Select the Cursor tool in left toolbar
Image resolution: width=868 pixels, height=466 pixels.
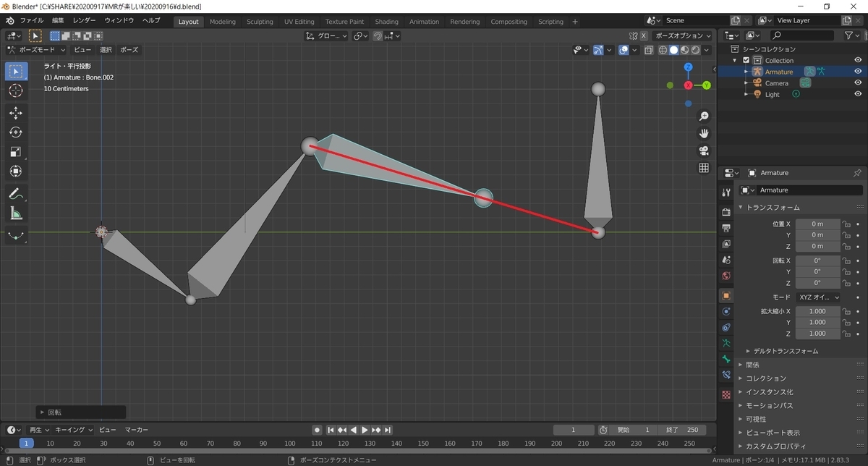[x=16, y=90]
